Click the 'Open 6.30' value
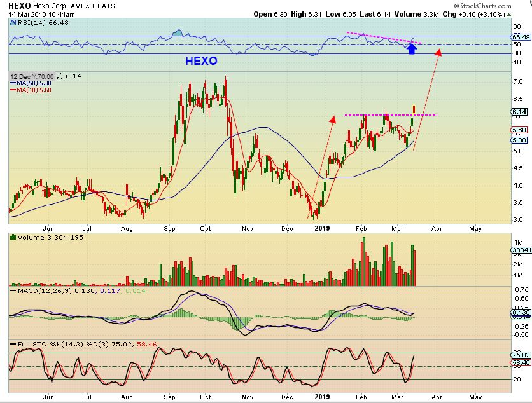This screenshot has height=403, width=532. [270, 14]
